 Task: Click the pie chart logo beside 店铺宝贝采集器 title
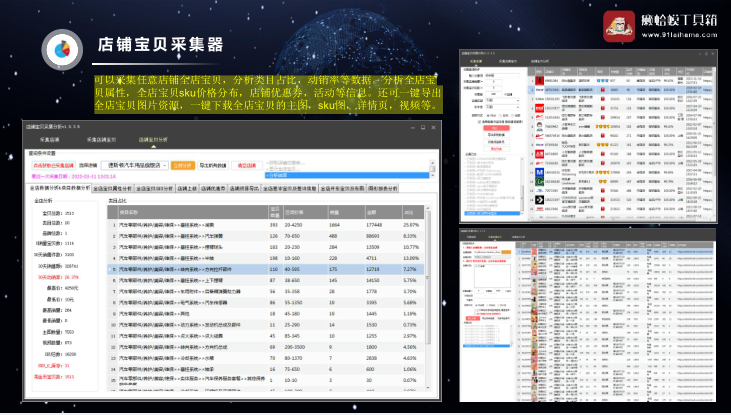(62, 49)
